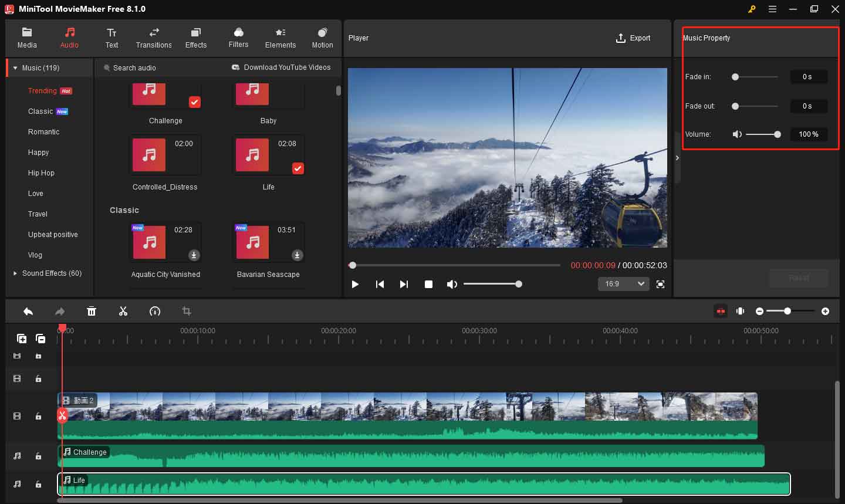This screenshot has height=504, width=845.
Task: Collapse the property panel with side arrow
Action: point(677,158)
